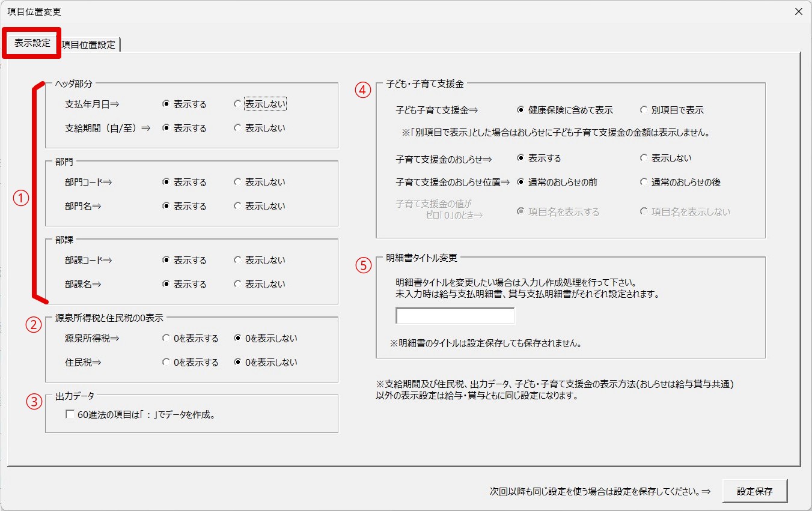Screen dimensions: 812x511
Task: Close the 項目位置変更 dialog window
Action: click(798, 11)
